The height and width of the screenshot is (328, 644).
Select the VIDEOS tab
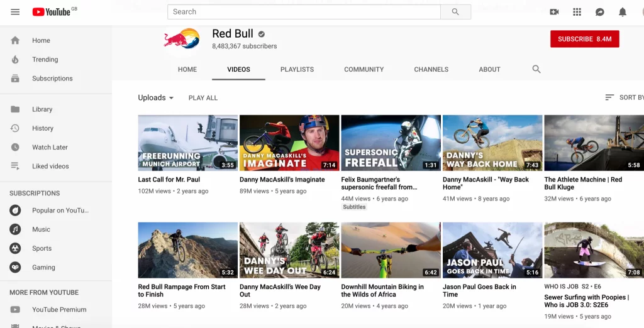click(238, 69)
